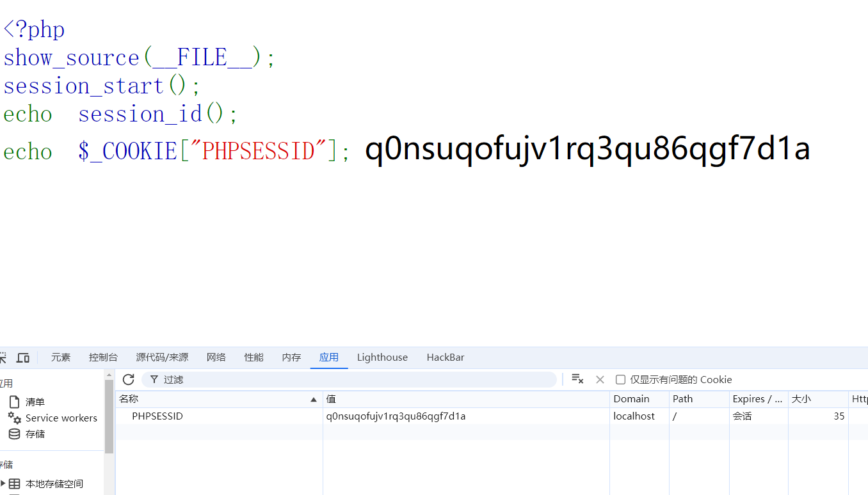Image resolution: width=868 pixels, height=495 pixels.
Task: Click the Service workers gear icon
Action: [x=14, y=418]
